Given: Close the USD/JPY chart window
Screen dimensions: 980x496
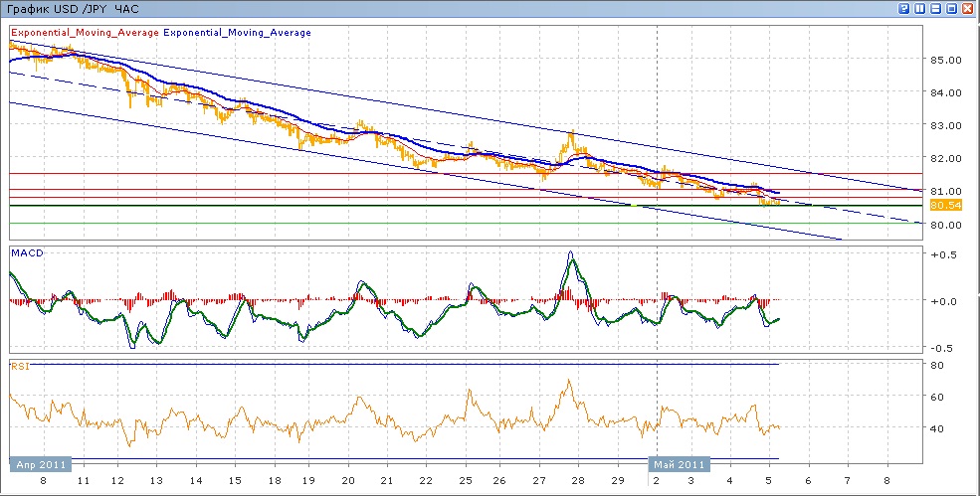Looking at the screenshot, I should (x=968, y=8).
